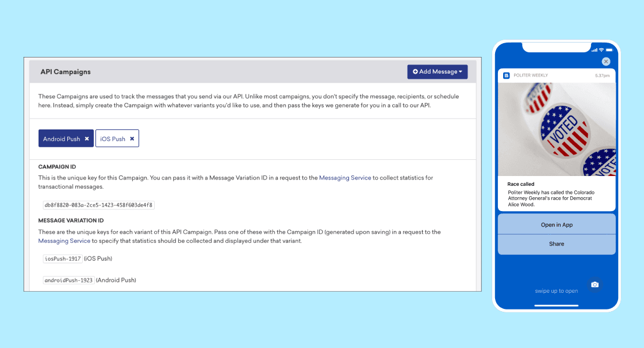Image resolution: width=644 pixels, height=348 pixels.
Task: Open the Add Message dropdown
Action: click(437, 72)
